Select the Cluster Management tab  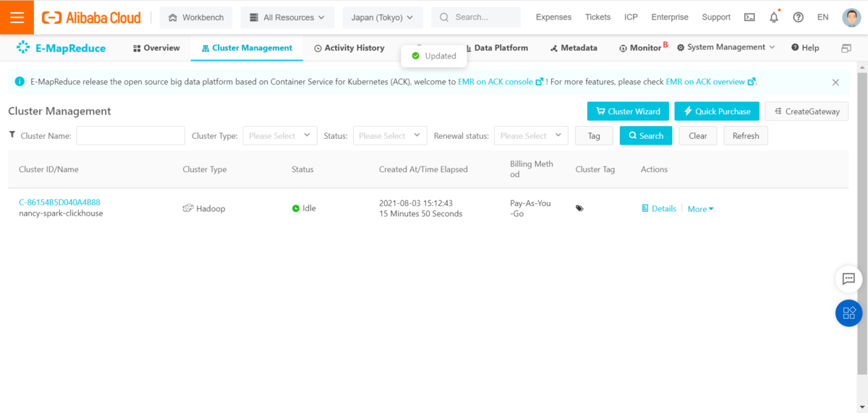click(x=247, y=48)
